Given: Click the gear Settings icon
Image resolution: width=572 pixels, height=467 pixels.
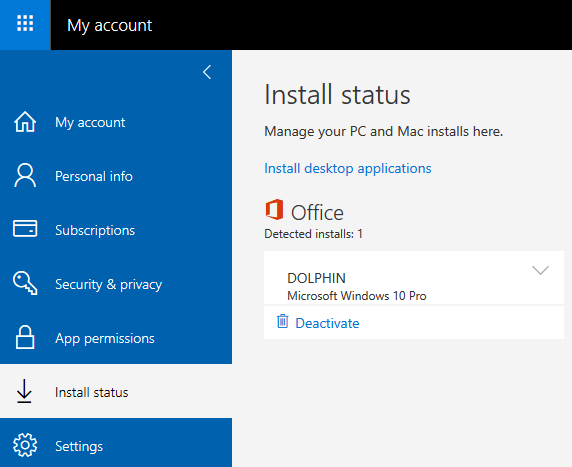Looking at the screenshot, I should (x=25, y=445).
